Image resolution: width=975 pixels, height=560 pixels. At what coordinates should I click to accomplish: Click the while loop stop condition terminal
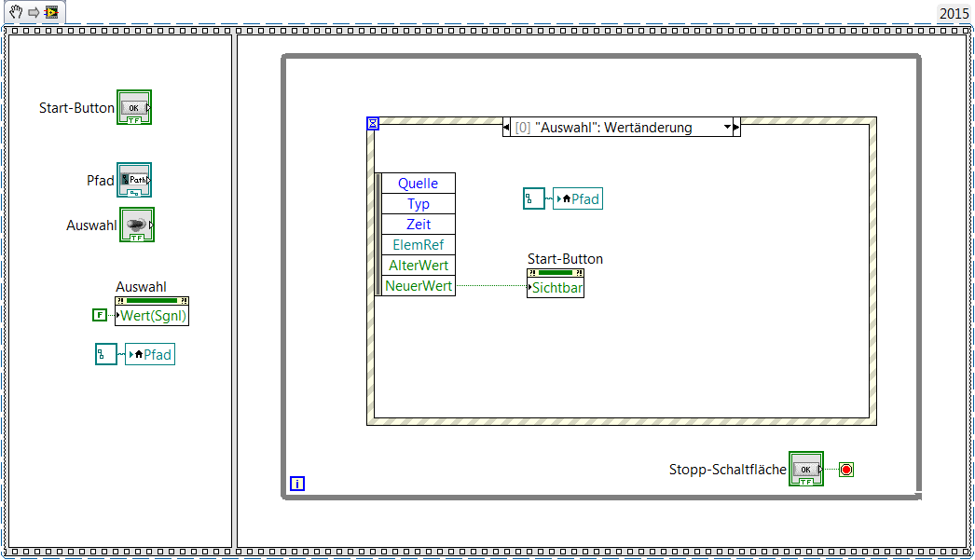[846, 470]
